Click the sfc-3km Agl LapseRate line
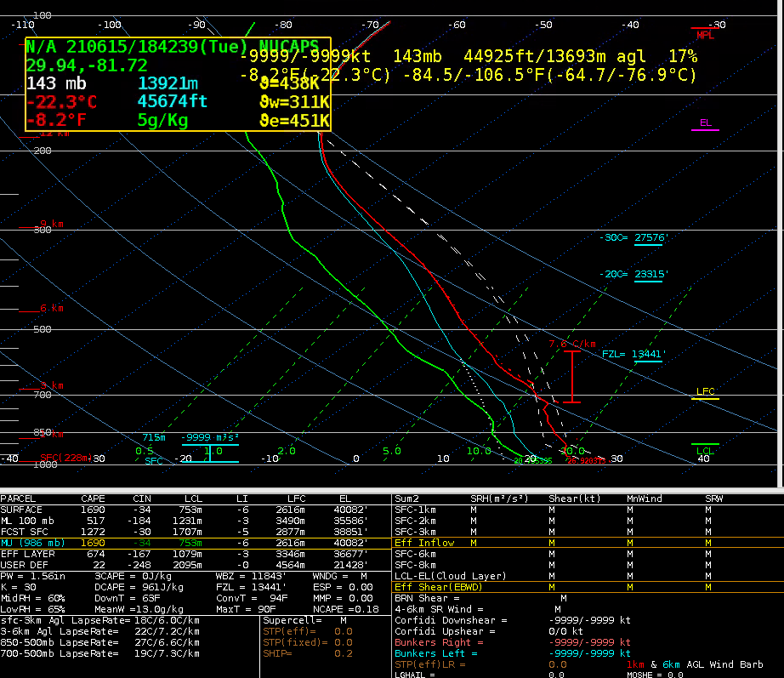Image resolution: width=784 pixels, height=678 pixels. tap(100, 620)
